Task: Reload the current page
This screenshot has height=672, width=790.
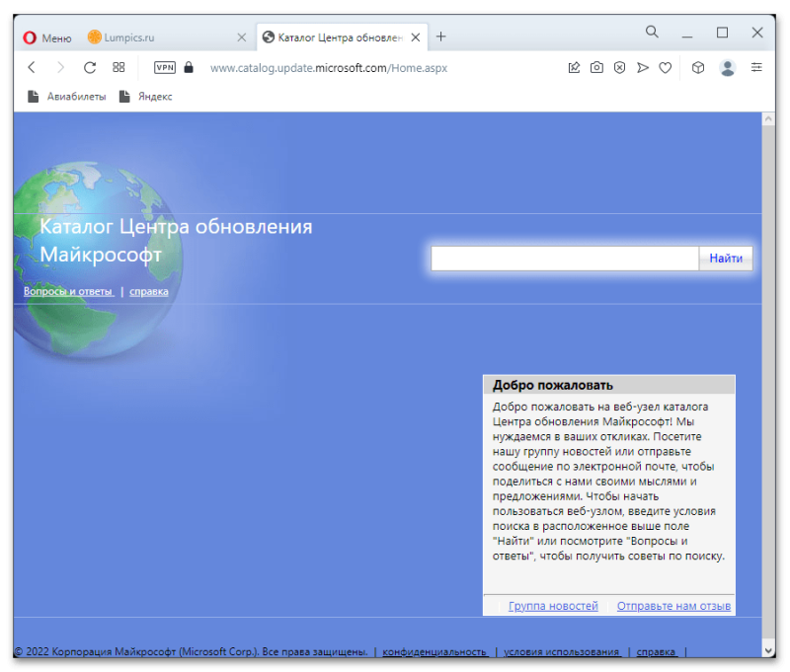Action: 90,67
